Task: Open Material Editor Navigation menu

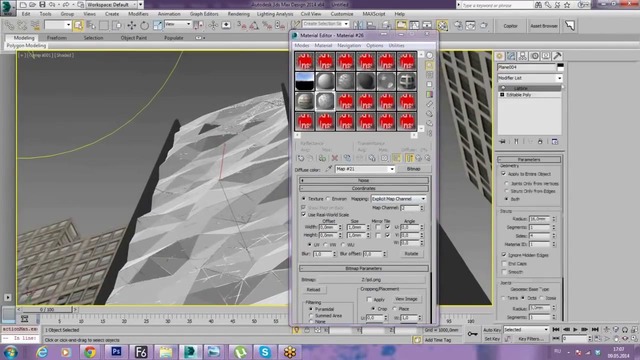Action: tap(349, 45)
